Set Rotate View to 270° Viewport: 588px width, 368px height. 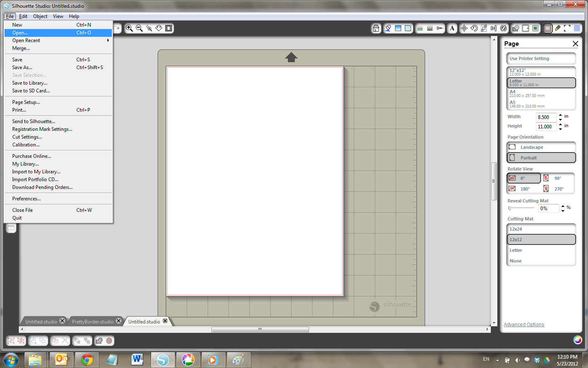pyautogui.click(x=558, y=188)
